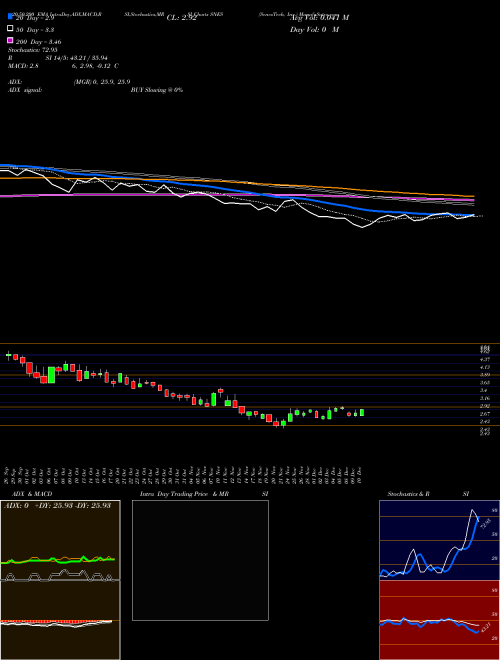Click the 'BUY Slowing @ 0%' signal text

[x=157, y=90]
